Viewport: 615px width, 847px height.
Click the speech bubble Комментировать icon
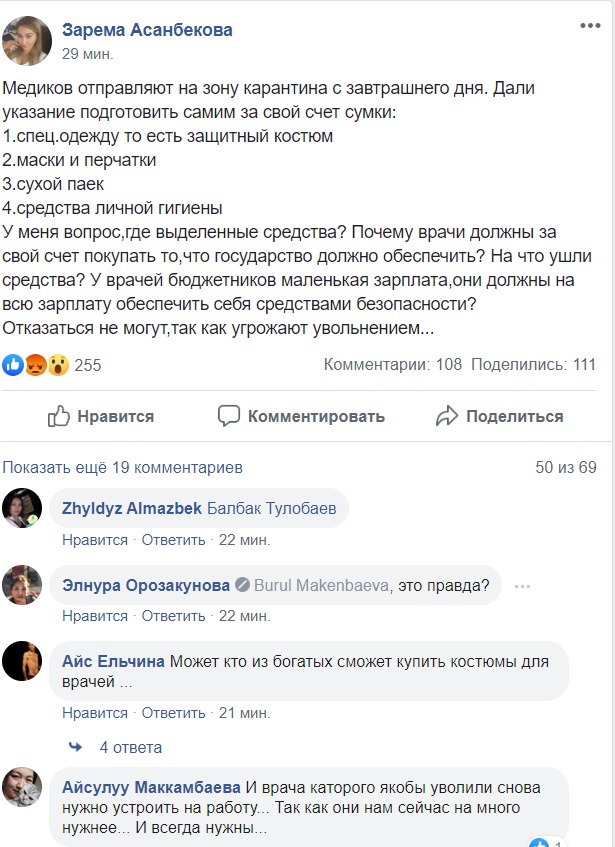coord(229,416)
